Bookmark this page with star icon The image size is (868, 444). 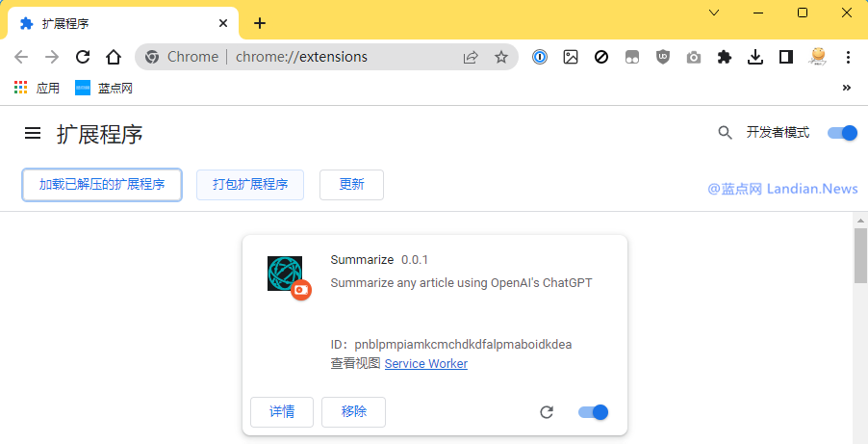501,57
